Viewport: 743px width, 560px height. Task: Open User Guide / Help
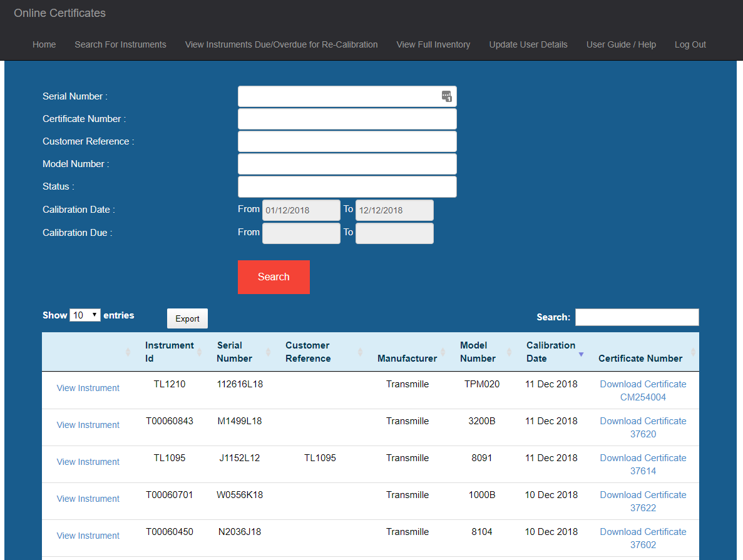click(621, 44)
